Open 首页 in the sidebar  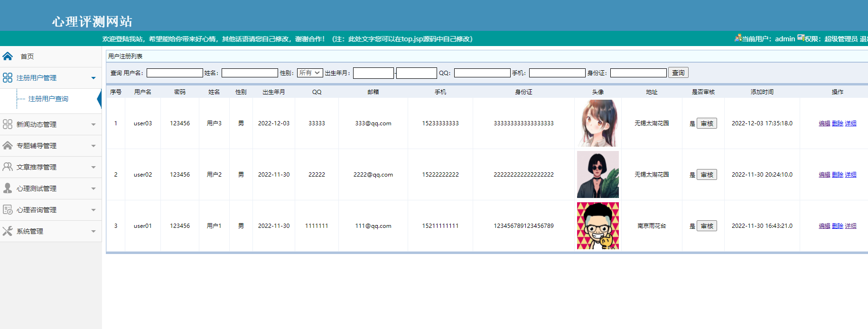[27, 56]
